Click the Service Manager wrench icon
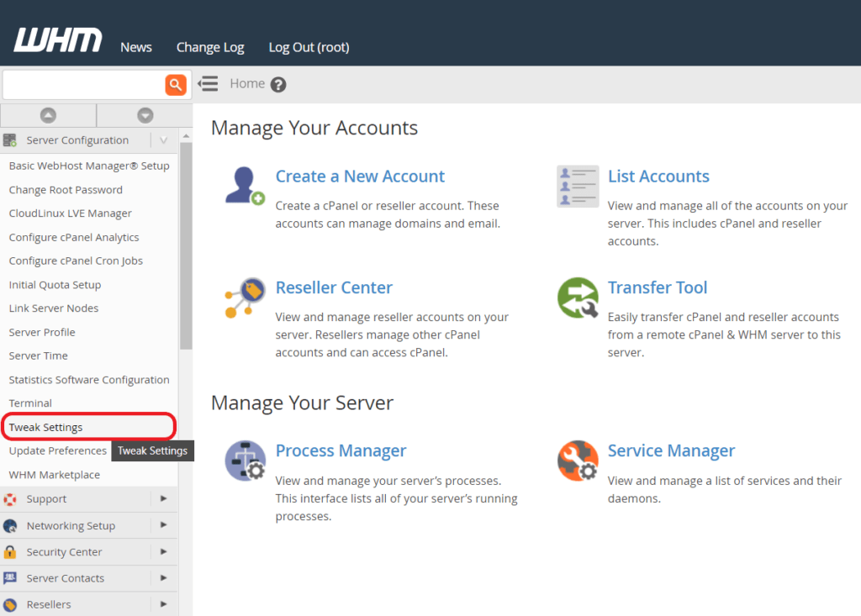The image size is (861, 616). pyautogui.click(x=578, y=461)
